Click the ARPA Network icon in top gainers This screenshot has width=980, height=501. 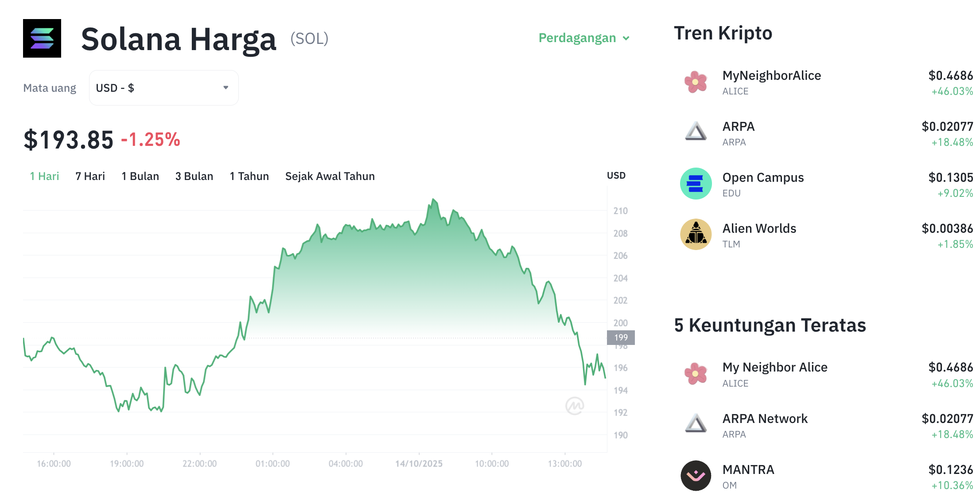coord(696,424)
